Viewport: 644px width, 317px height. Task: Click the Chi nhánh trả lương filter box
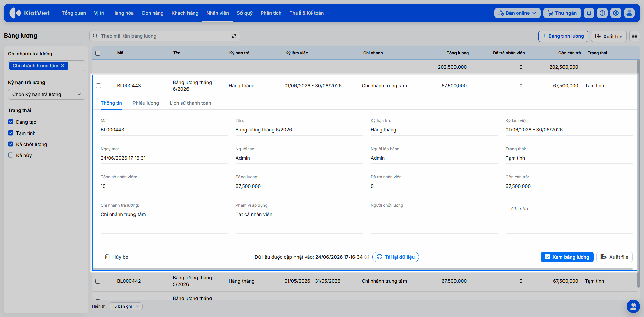pos(47,66)
